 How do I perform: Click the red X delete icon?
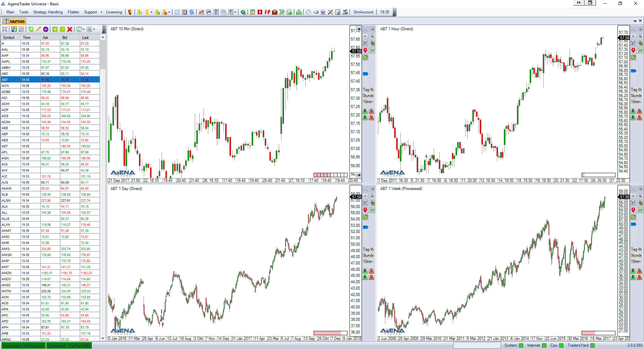tap(70, 29)
